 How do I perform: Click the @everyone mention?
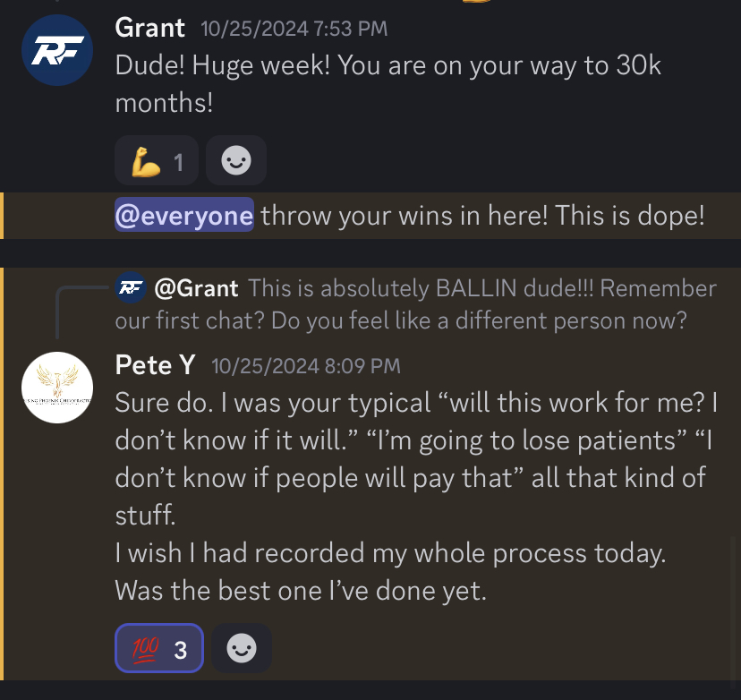click(183, 216)
